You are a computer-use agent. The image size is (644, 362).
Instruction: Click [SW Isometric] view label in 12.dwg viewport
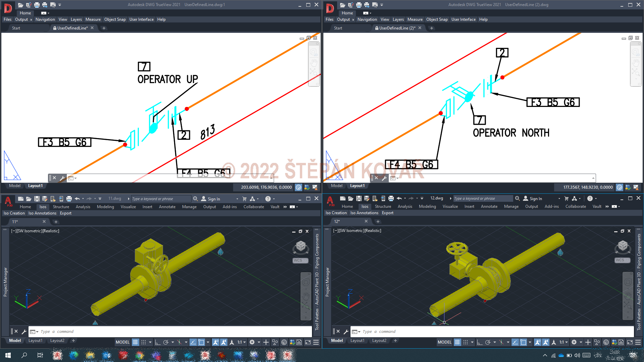(x=351, y=231)
